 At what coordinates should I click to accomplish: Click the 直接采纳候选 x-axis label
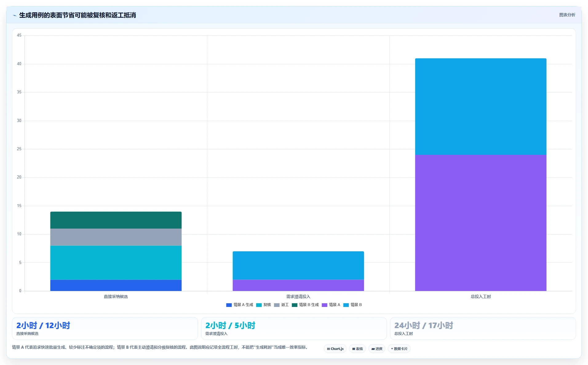(x=116, y=296)
